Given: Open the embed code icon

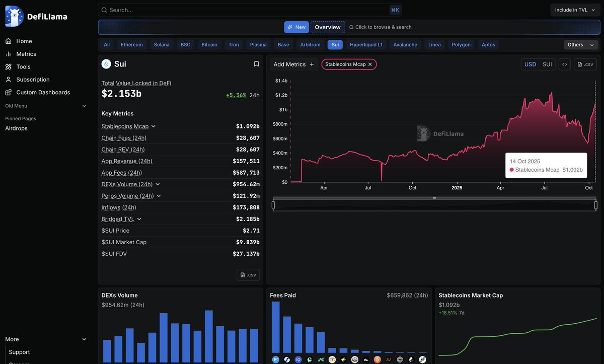Looking at the screenshot, I should [x=565, y=64].
